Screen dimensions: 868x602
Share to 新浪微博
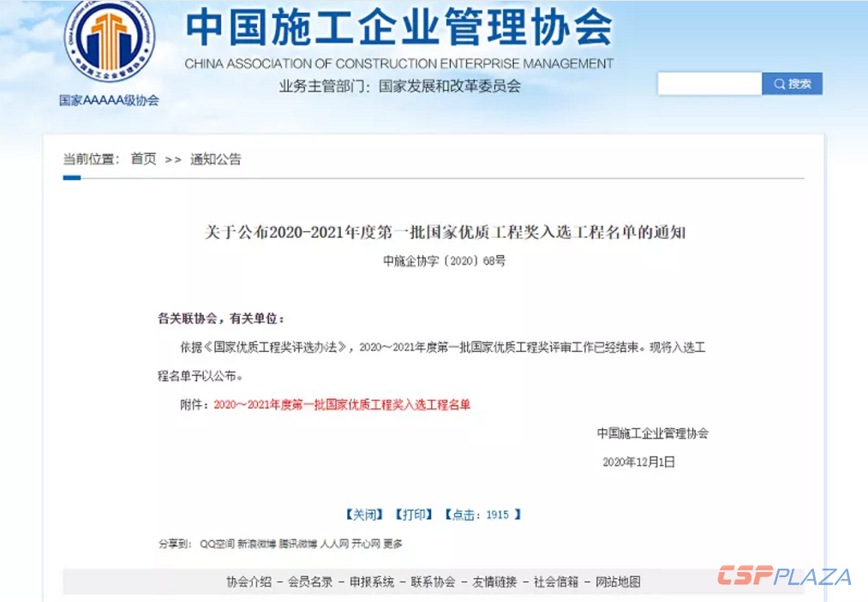(x=256, y=544)
